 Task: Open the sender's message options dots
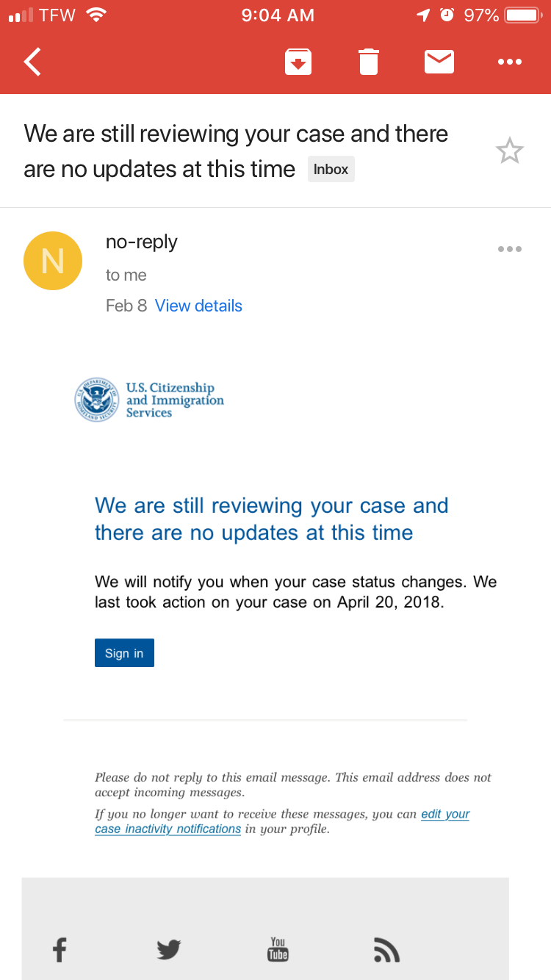509,249
